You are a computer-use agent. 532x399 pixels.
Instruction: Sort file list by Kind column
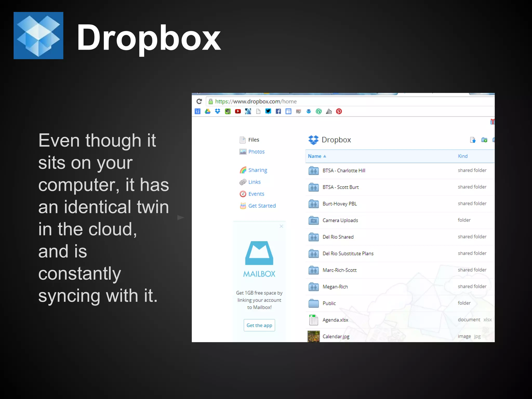[463, 156]
